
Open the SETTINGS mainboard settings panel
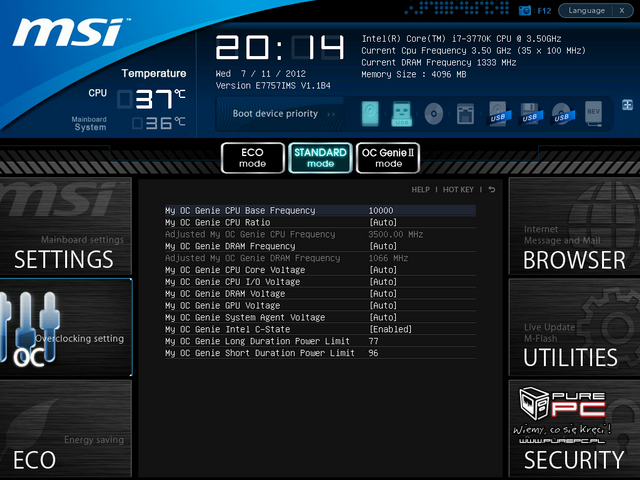tap(66, 226)
